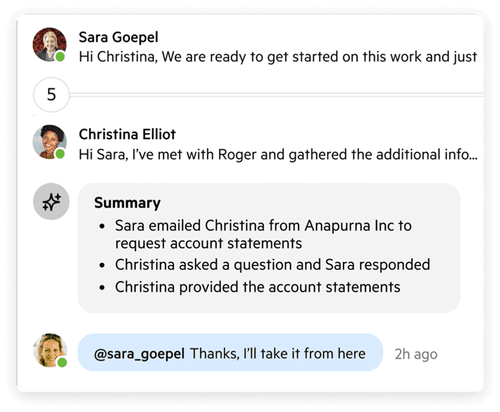The image size is (500, 412).
Task: Click the commenter's avatar beside the reply
Action: pyautogui.click(x=50, y=350)
